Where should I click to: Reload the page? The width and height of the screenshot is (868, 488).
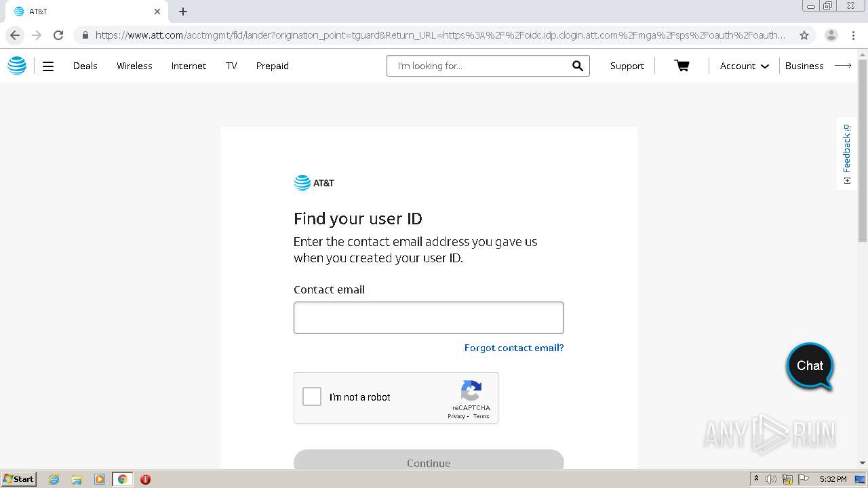[x=58, y=35]
